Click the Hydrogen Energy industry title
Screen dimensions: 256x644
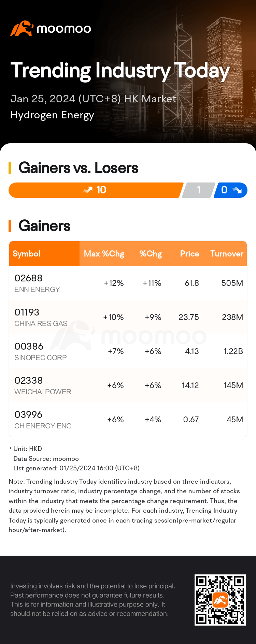[52, 115]
